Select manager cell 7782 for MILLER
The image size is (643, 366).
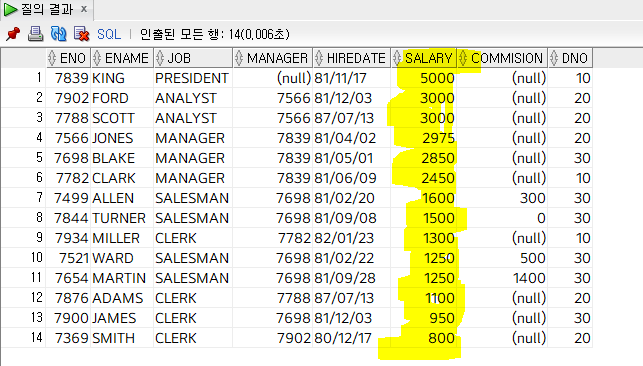(x=273, y=238)
